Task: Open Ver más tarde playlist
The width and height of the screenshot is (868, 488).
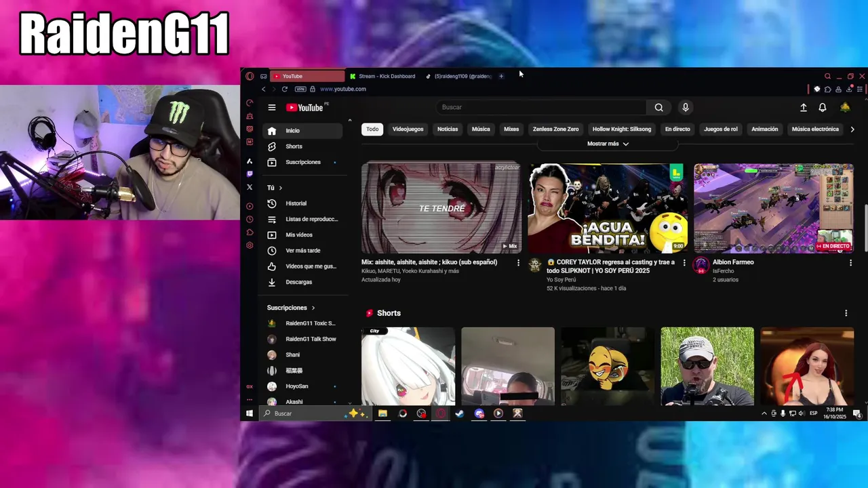Action: coord(303,251)
